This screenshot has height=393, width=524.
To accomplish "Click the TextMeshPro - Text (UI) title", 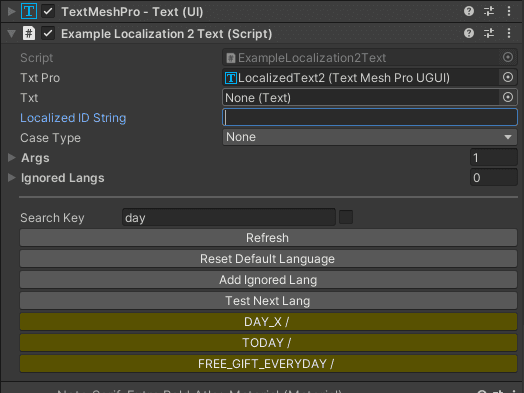I will click(x=132, y=12).
